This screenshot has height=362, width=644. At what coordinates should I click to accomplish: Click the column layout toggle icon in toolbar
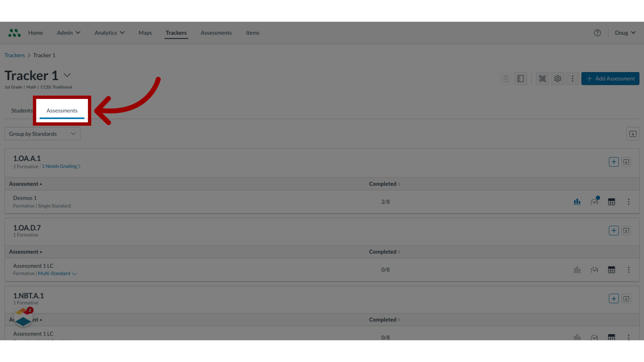tap(521, 78)
